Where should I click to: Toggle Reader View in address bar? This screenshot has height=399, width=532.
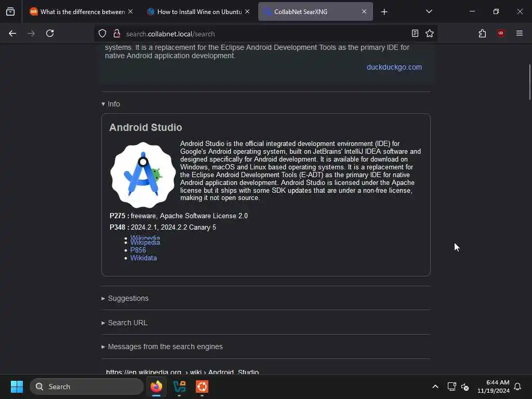coord(415,33)
